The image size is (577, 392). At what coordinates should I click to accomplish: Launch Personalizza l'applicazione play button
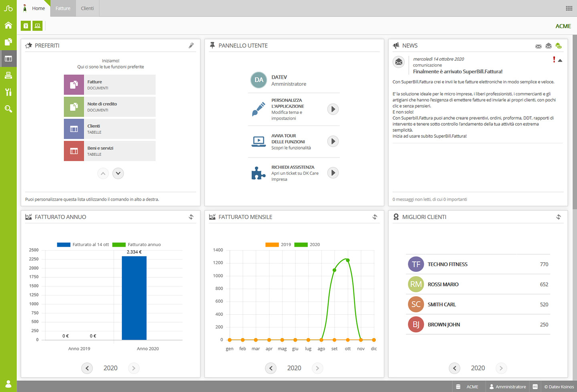333,109
